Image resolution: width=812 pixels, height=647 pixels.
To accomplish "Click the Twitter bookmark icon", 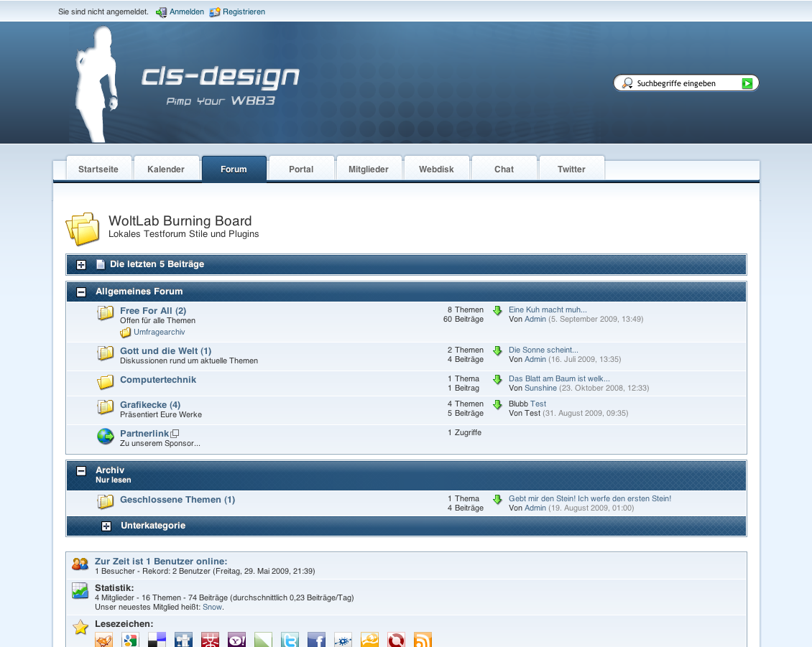I will point(290,640).
